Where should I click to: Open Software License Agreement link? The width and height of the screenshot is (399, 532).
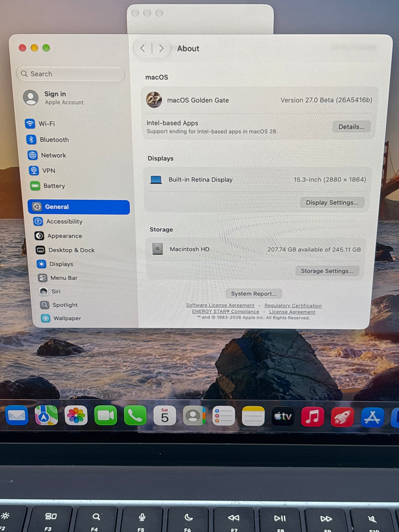coord(220,305)
